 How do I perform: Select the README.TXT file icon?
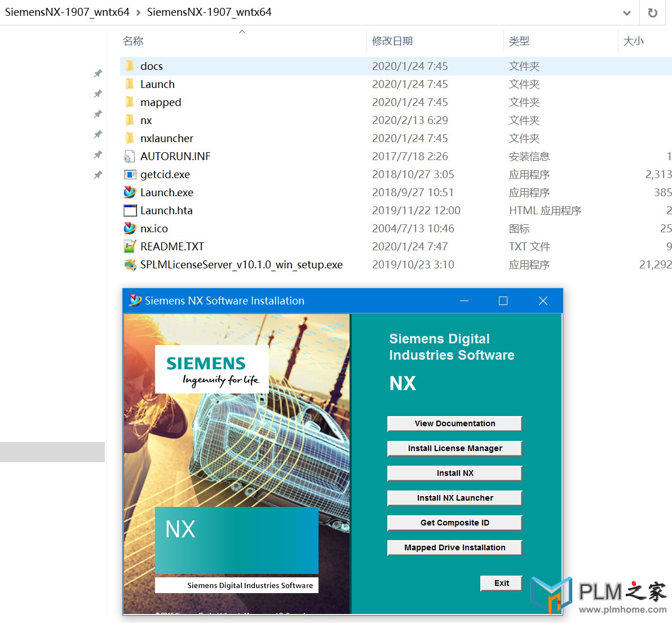[x=130, y=246]
